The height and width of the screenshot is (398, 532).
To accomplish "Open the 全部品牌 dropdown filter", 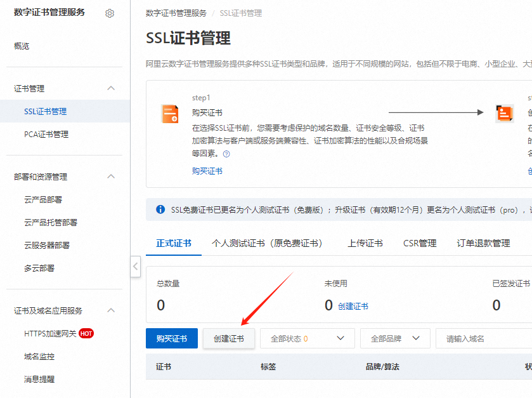I will pos(395,338).
